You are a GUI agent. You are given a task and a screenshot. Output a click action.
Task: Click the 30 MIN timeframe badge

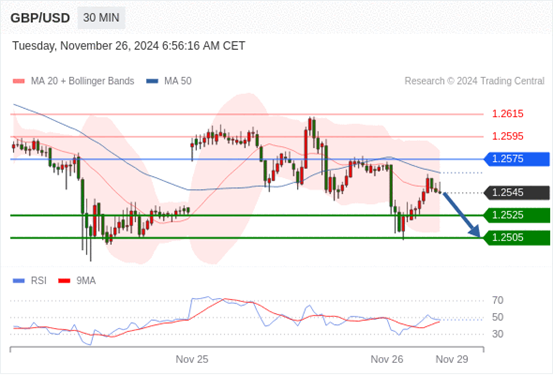click(x=101, y=18)
